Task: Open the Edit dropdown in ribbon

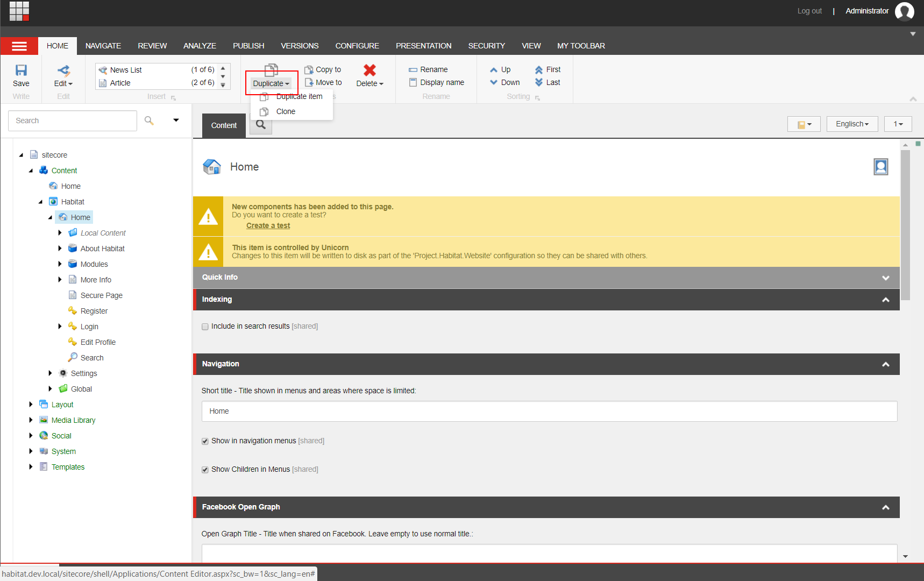Action: [63, 83]
